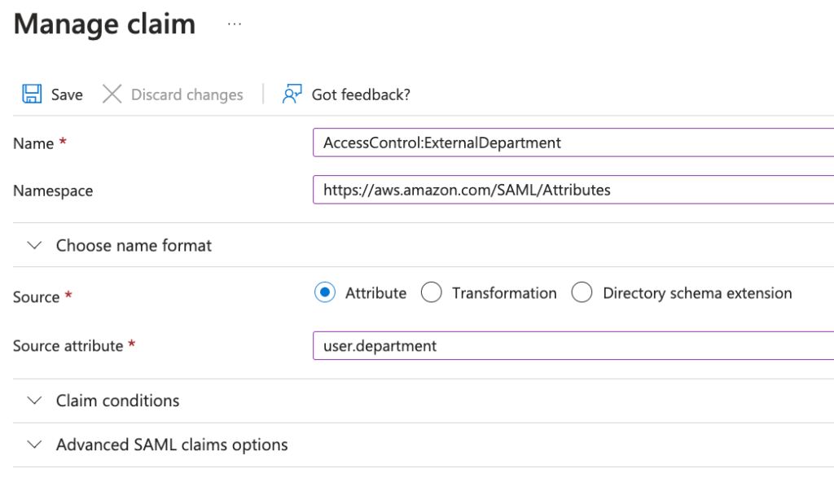Open the Source attribute user.department combo box
Viewport: 834px width, 504px height.
[x=570, y=346]
